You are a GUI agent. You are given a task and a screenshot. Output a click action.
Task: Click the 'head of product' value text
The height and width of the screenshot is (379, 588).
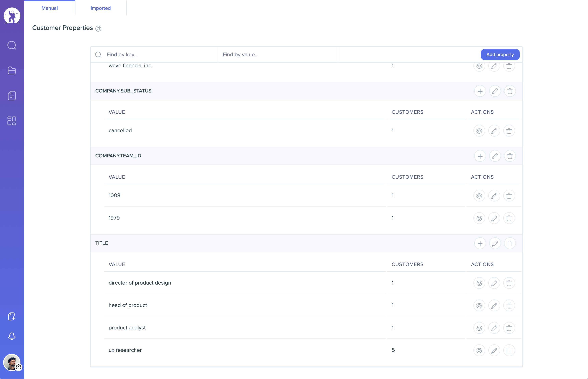tap(128, 305)
